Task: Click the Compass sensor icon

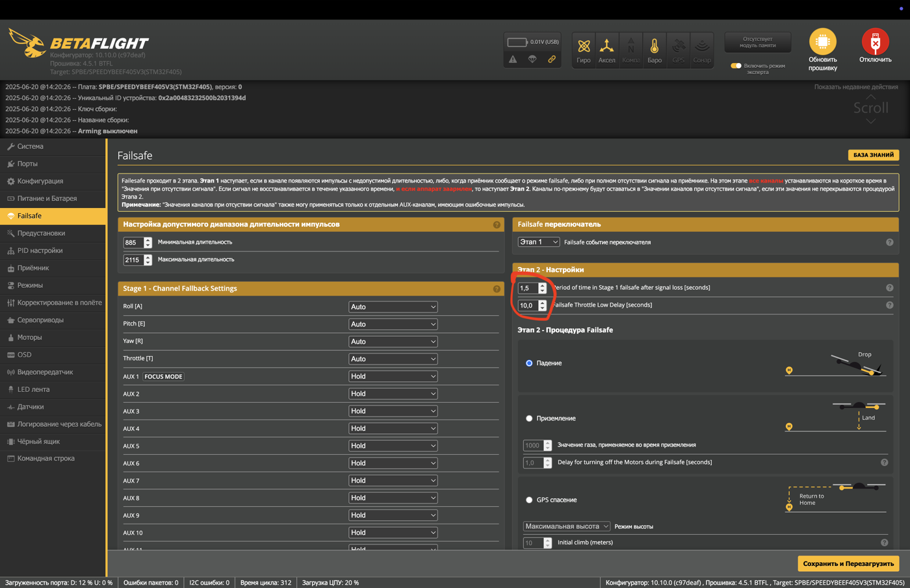Action: click(x=630, y=49)
